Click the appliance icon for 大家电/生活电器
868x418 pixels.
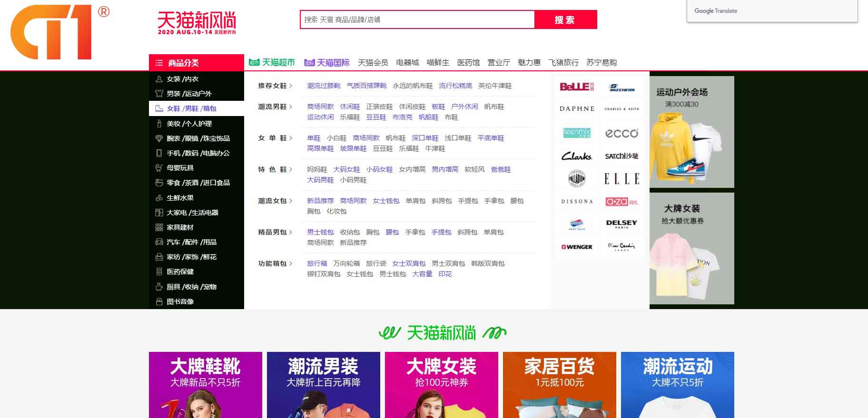[x=159, y=213]
